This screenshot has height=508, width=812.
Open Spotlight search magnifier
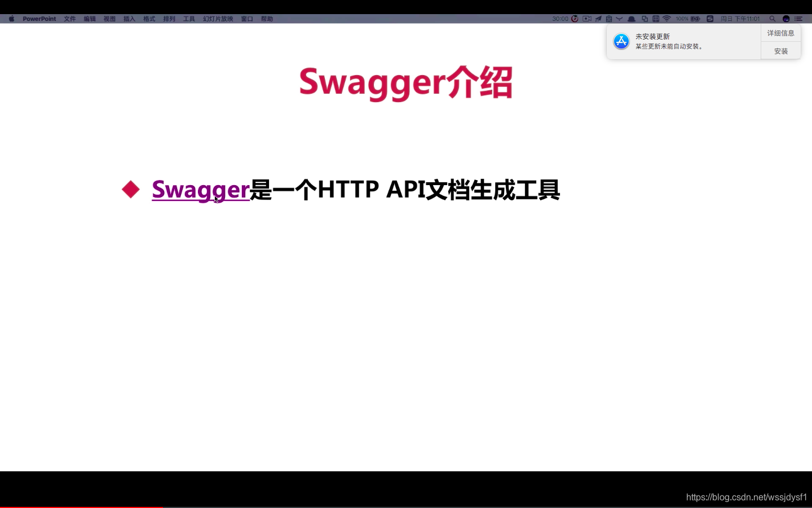(x=773, y=19)
